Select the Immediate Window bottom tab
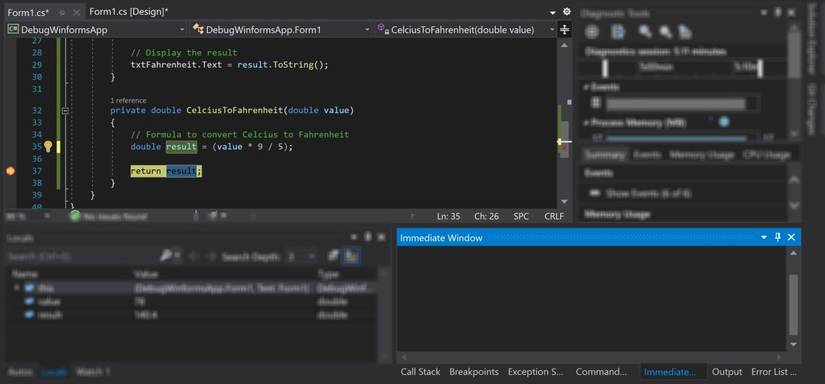This screenshot has width=825, height=384. [x=669, y=371]
